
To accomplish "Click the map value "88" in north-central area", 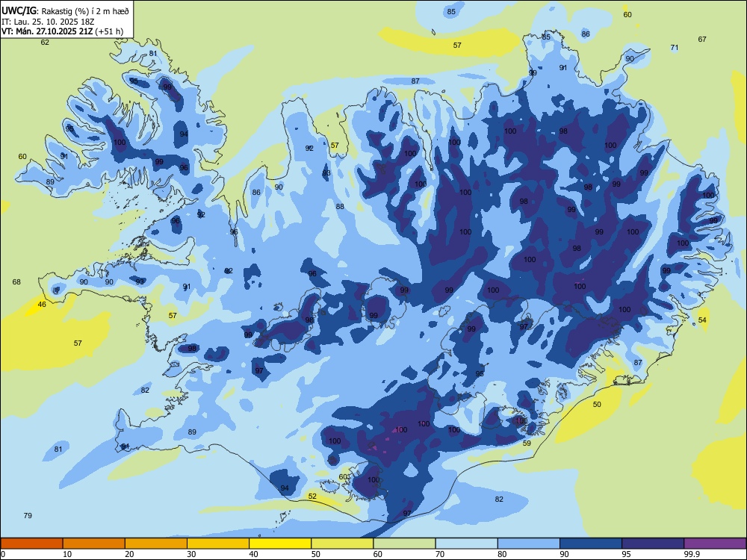I will pyautogui.click(x=340, y=206).
